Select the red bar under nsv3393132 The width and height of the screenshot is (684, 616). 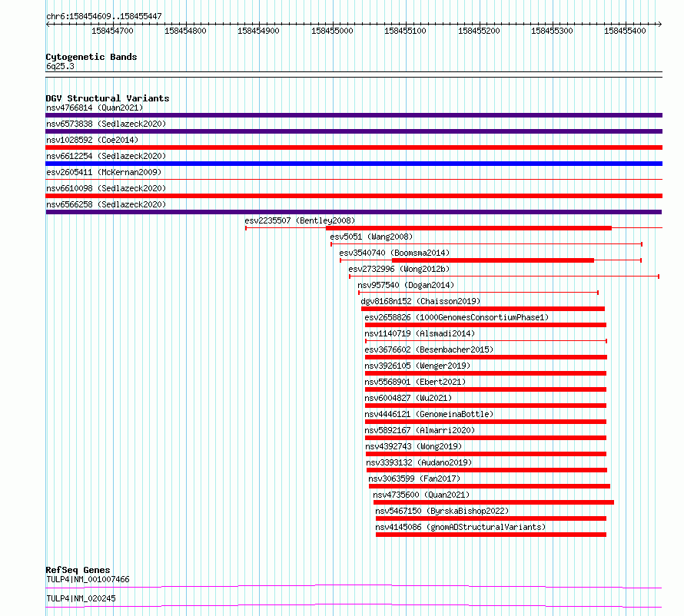click(486, 470)
